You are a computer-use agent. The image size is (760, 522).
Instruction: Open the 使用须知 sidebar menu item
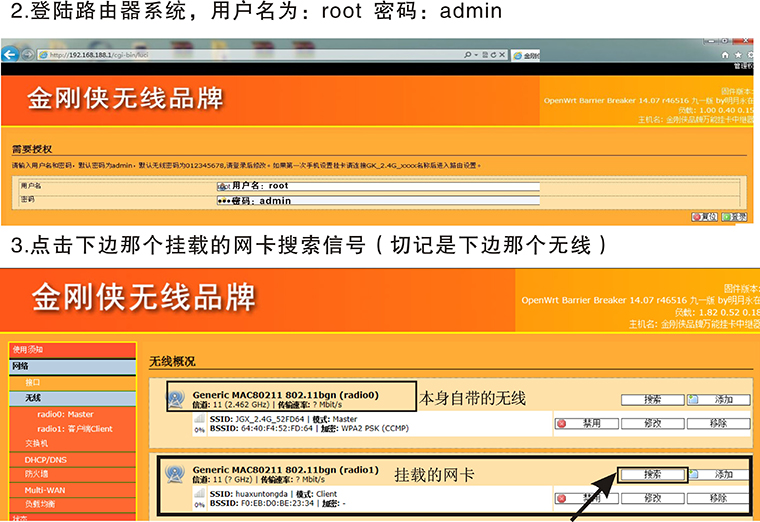click(x=73, y=350)
